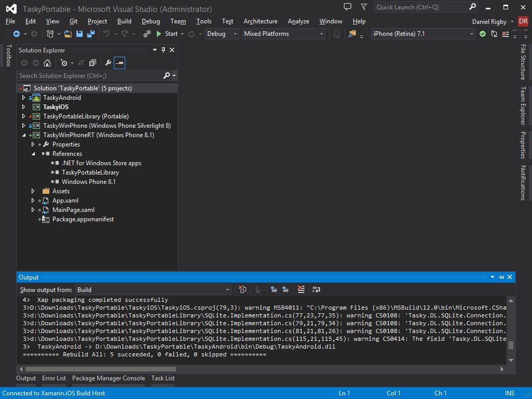Screen dimensions: 532x399
Task: Click the sync arrows icon after iPhone dropdown
Action: tap(494, 34)
